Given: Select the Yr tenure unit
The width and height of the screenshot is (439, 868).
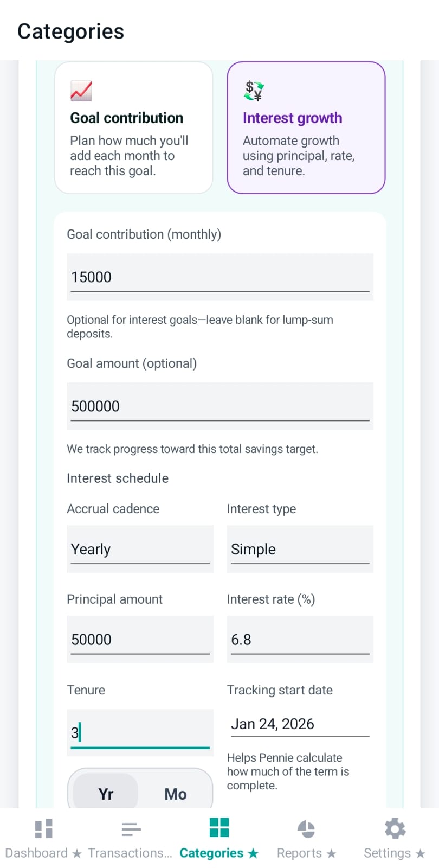Looking at the screenshot, I should [x=106, y=794].
